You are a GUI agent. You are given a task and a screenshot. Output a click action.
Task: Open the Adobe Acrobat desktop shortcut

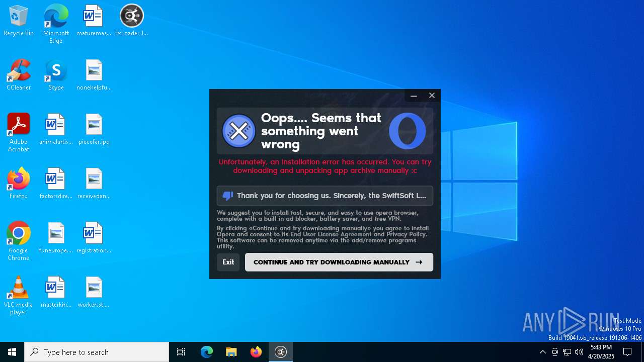19,133
